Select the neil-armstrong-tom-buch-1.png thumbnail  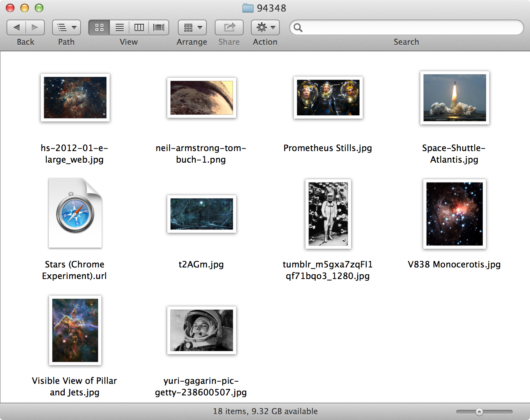coord(202,98)
